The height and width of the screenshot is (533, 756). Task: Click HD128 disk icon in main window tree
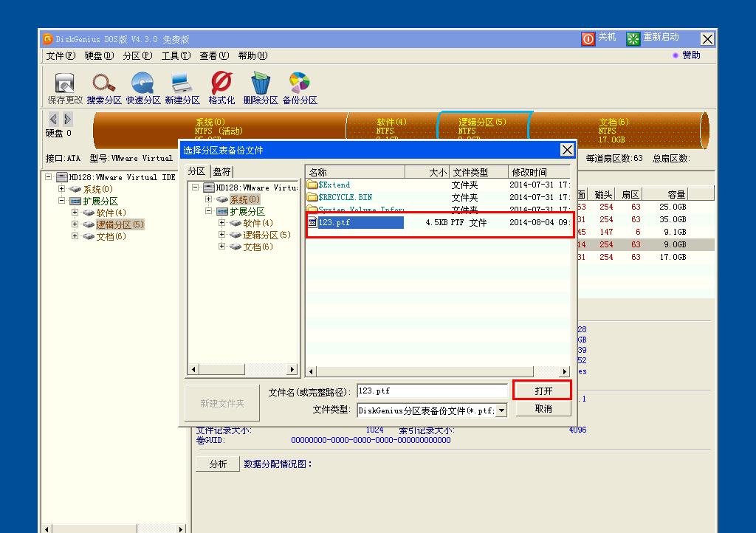click(62, 177)
